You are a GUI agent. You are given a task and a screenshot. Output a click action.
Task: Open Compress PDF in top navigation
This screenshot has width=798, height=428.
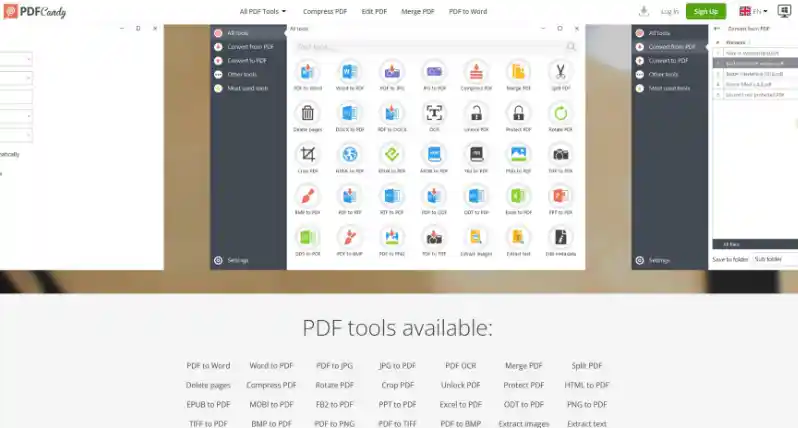325,11
